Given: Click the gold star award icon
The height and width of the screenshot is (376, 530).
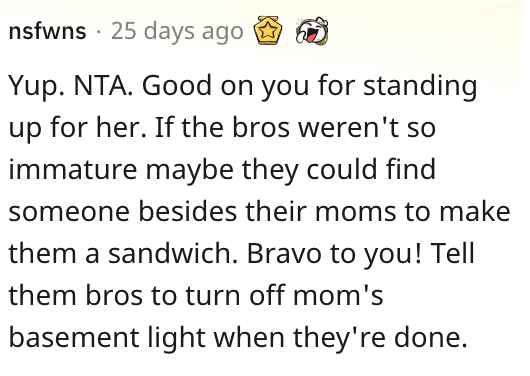Looking at the screenshot, I should click(268, 30).
